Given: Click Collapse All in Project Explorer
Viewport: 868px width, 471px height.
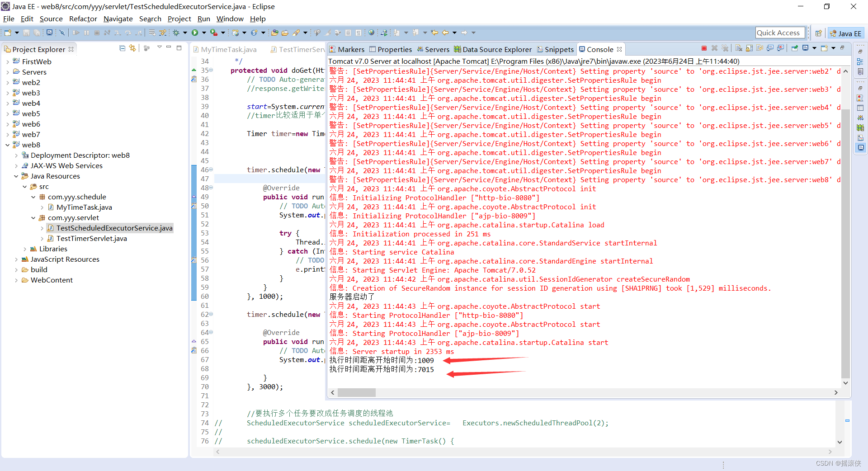Looking at the screenshot, I should pos(122,48).
